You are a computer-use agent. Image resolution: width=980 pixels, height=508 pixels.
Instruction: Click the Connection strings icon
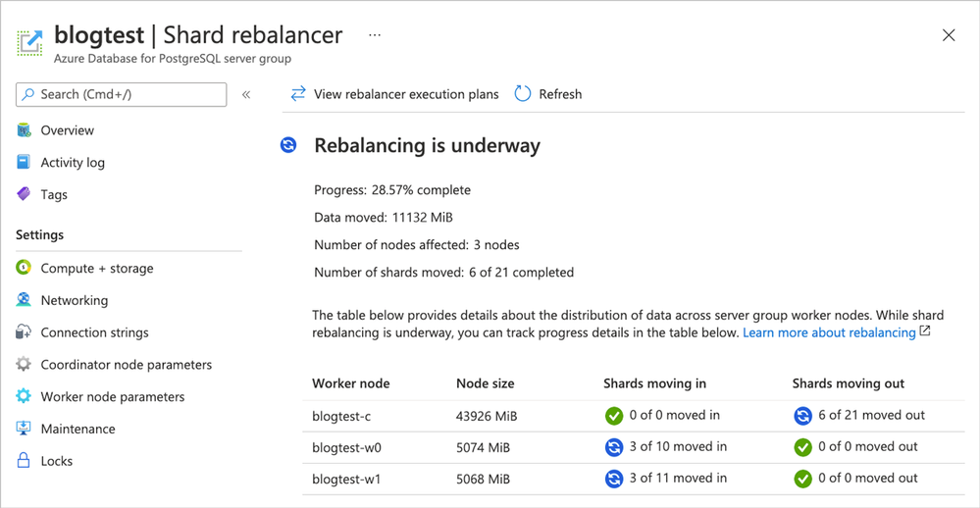tap(24, 332)
